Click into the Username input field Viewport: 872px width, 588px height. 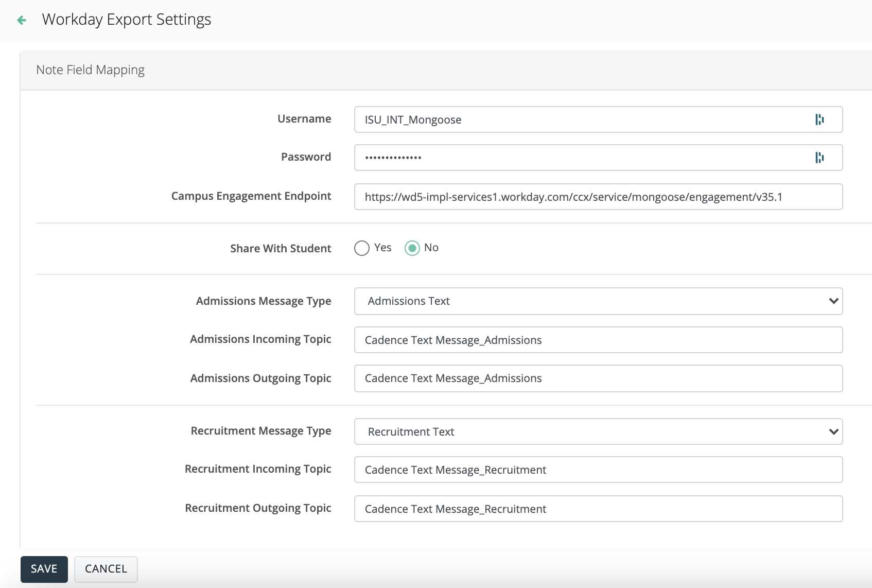(582, 119)
